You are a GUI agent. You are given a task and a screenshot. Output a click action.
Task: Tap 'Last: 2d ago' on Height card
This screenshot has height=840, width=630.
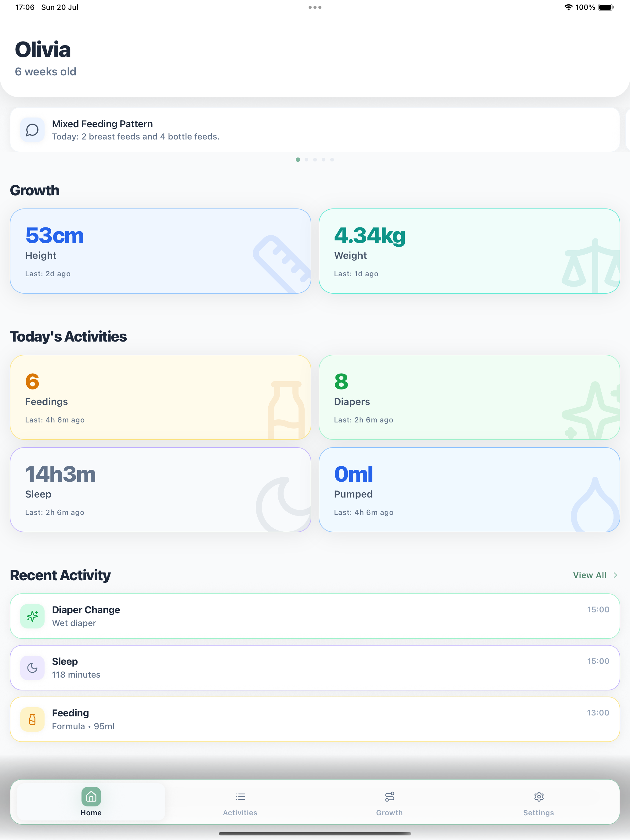tap(48, 274)
